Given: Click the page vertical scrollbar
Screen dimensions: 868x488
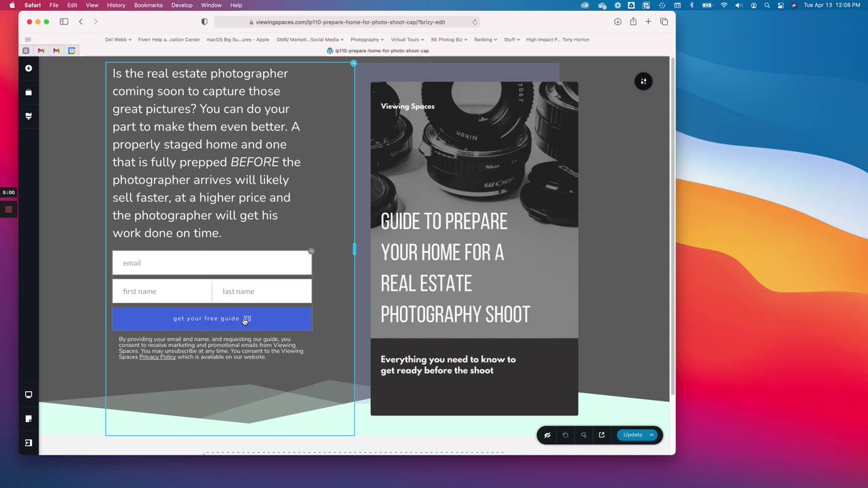Looking at the screenshot, I should (672, 227).
